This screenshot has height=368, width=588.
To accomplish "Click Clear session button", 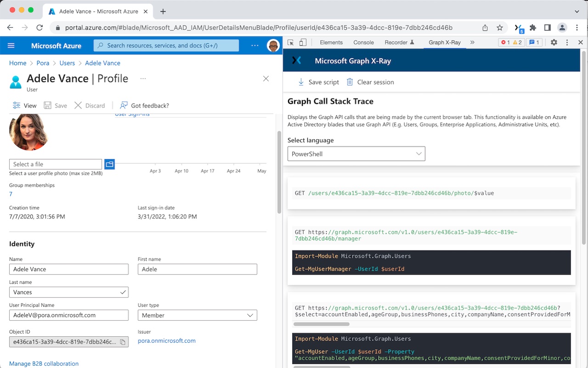I will pos(370,82).
